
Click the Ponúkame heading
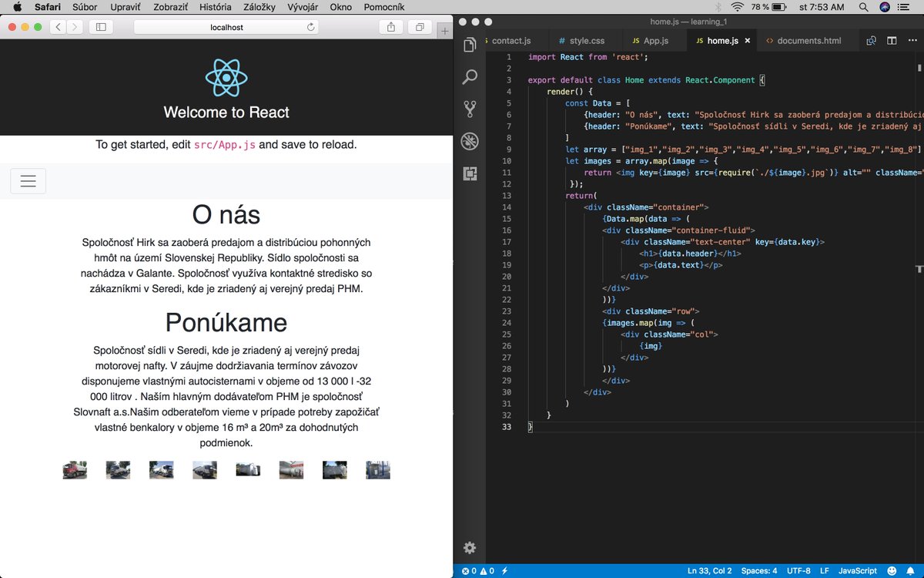(226, 322)
